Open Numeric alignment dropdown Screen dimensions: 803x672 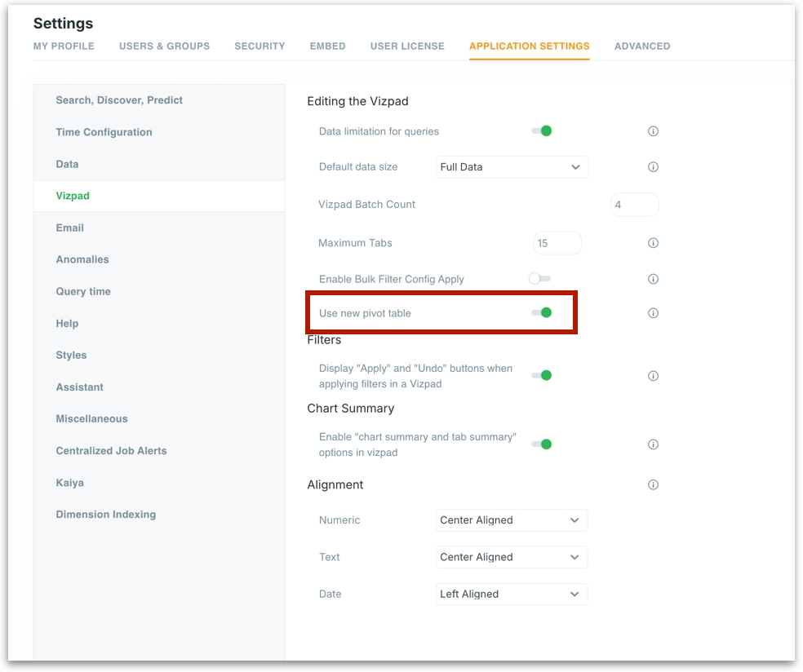[x=512, y=520]
